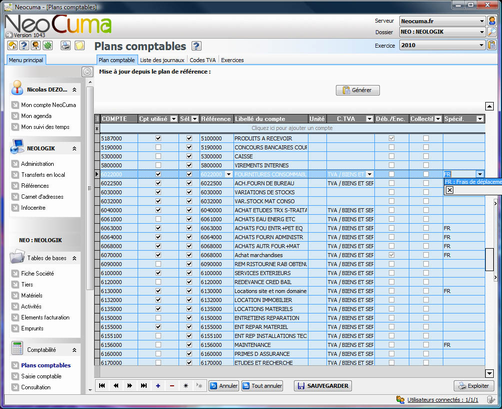Screen dimensions: 502x409
Task: Go to first record navigation icon
Action: [102, 386]
